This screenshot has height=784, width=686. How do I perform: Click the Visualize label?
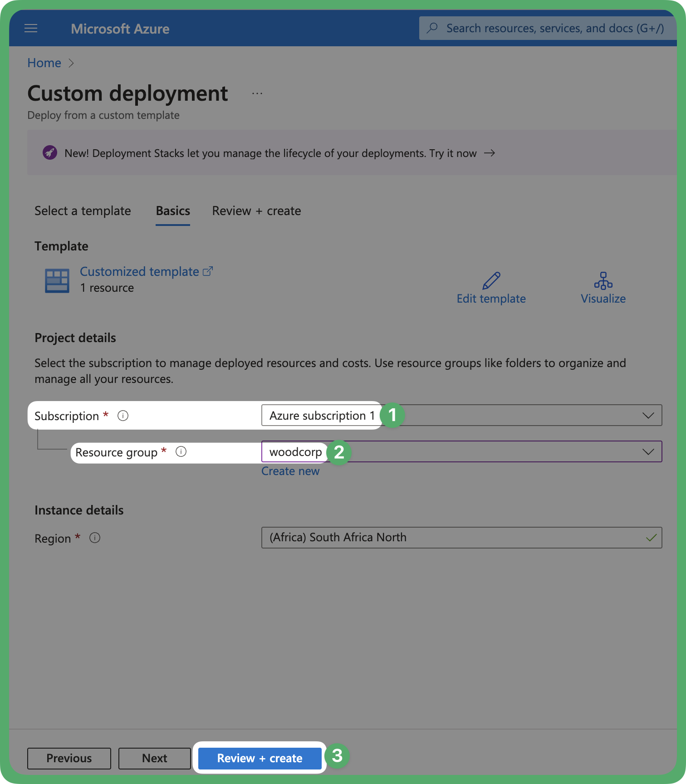pyautogui.click(x=603, y=299)
